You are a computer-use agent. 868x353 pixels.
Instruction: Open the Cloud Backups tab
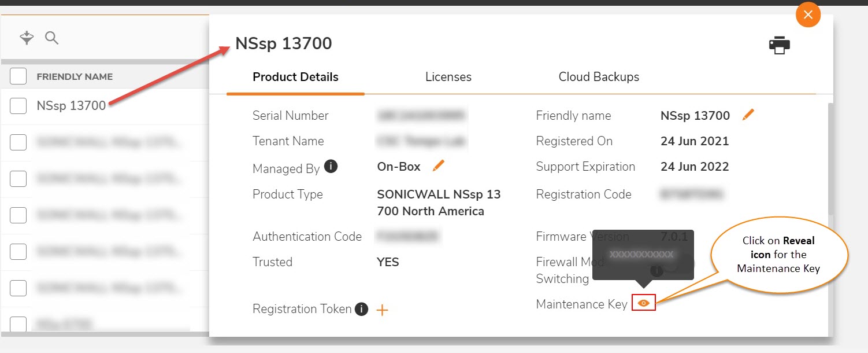coord(599,77)
